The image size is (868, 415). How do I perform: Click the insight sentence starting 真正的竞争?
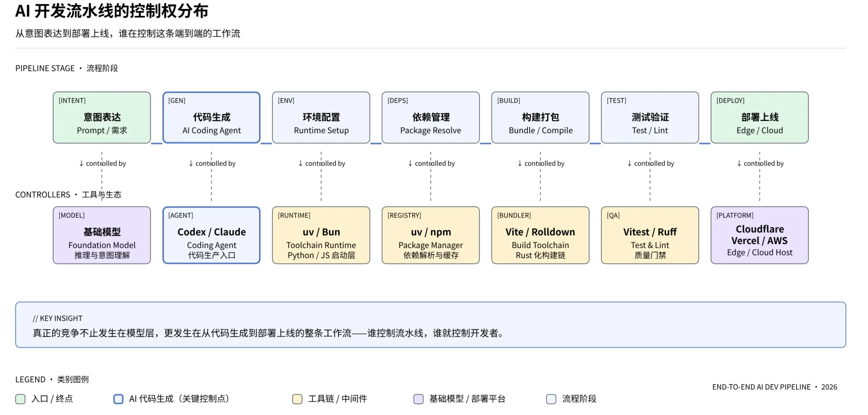tap(269, 333)
